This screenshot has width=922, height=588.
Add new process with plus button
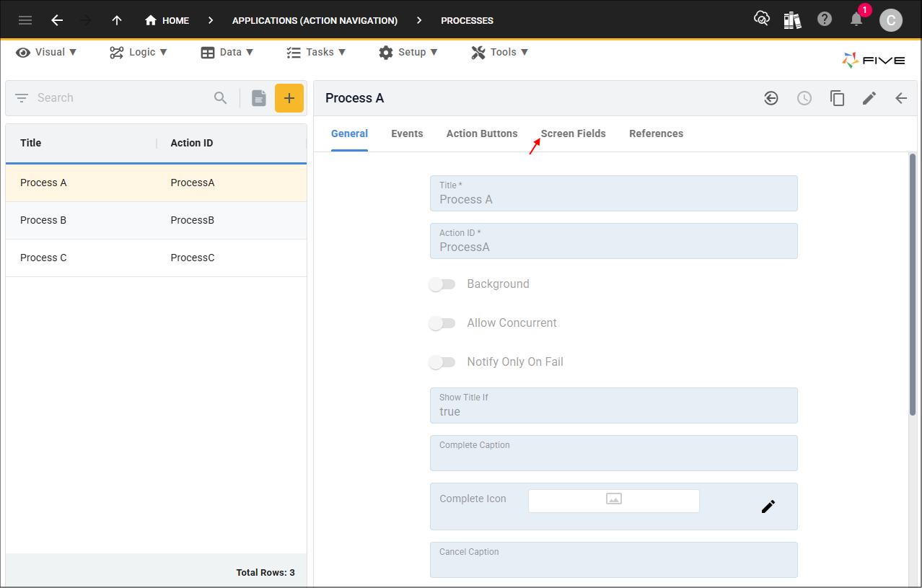pos(289,98)
